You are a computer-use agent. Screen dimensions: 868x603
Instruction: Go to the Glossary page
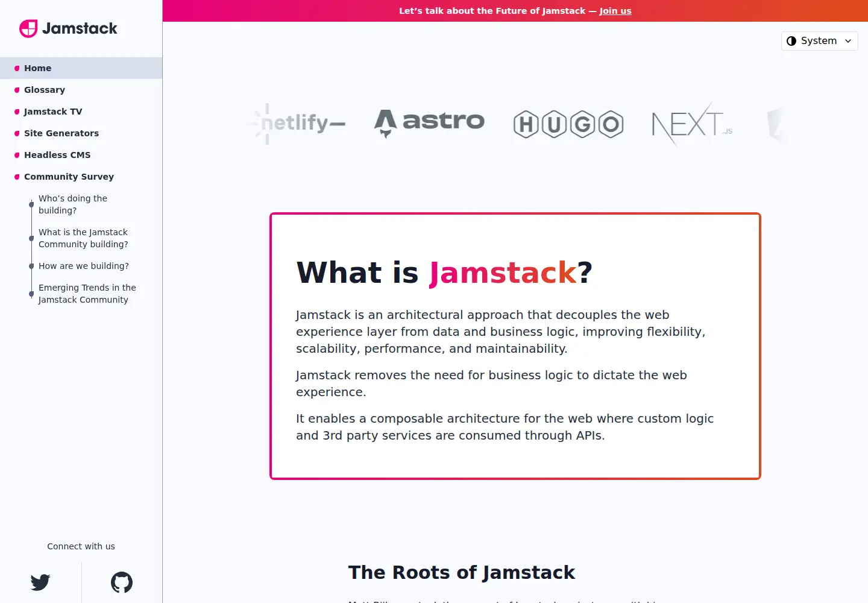click(x=45, y=90)
